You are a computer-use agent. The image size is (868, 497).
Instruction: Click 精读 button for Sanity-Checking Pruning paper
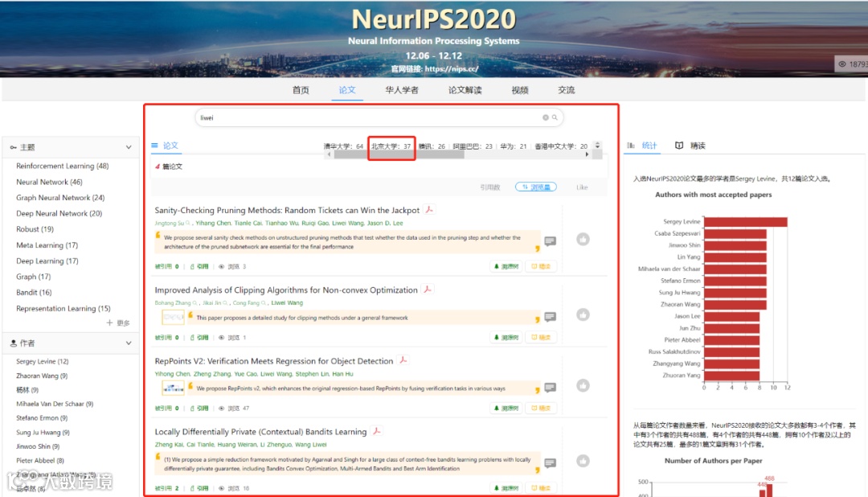[x=541, y=266]
